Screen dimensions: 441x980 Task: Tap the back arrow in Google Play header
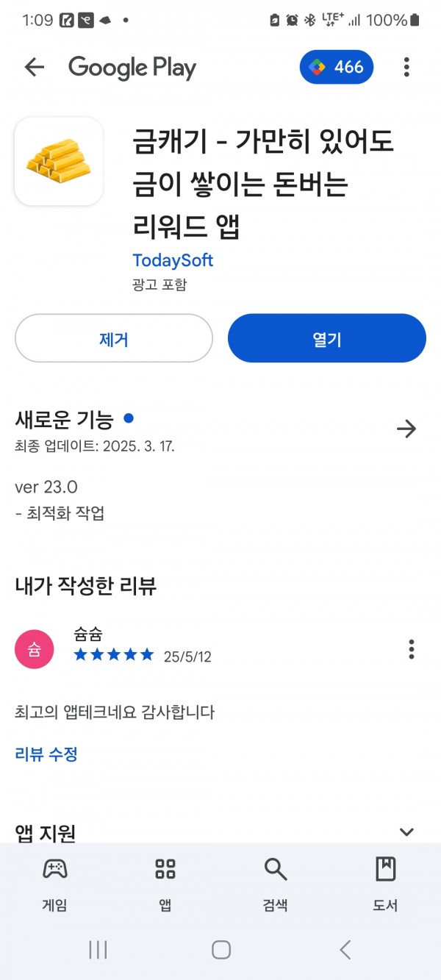click(x=35, y=68)
